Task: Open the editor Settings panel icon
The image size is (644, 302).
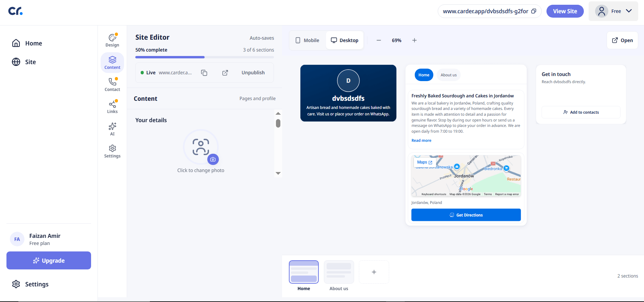Action: pyautogui.click(x=112, y=151)
